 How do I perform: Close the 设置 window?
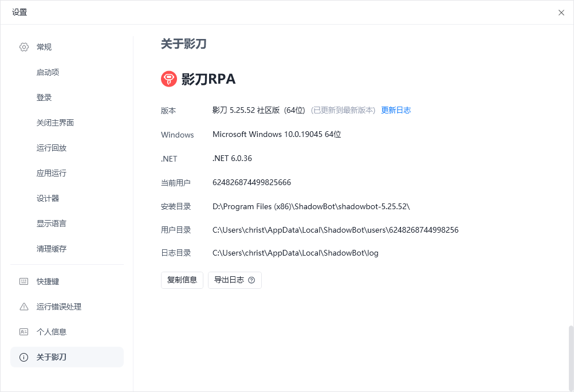[x=561, y=13]
